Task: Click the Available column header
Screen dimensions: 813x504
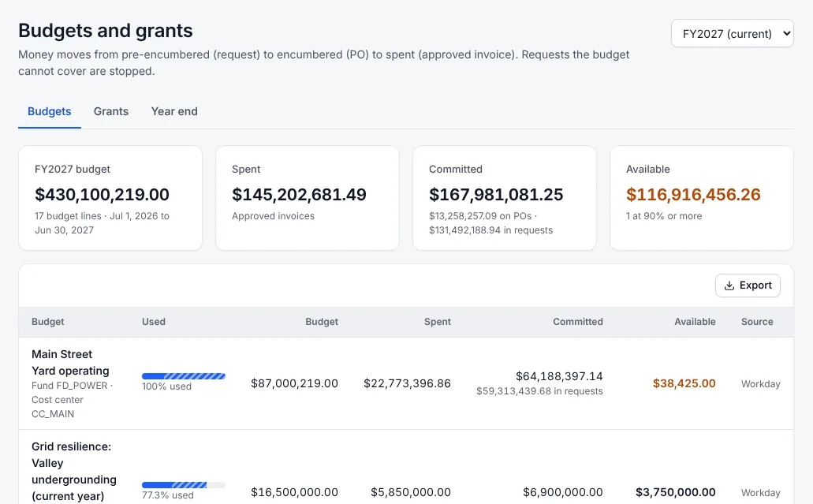Action: coord(695,322)
